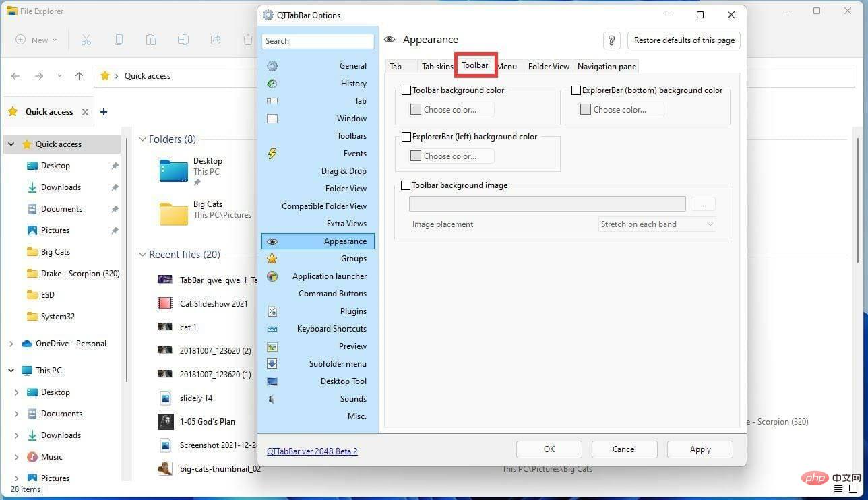Open the Appearance section in sidebar

tap(318, 241)
